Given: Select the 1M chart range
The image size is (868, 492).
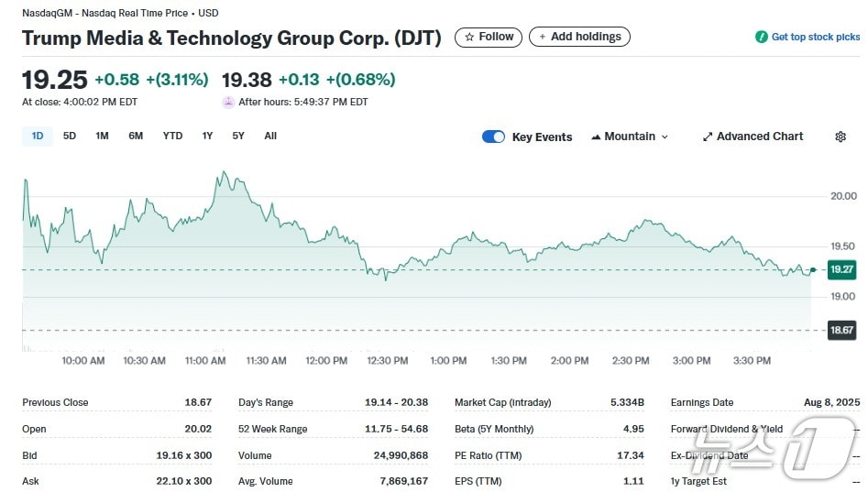Looking at the screenshot, I should [102, 137].
